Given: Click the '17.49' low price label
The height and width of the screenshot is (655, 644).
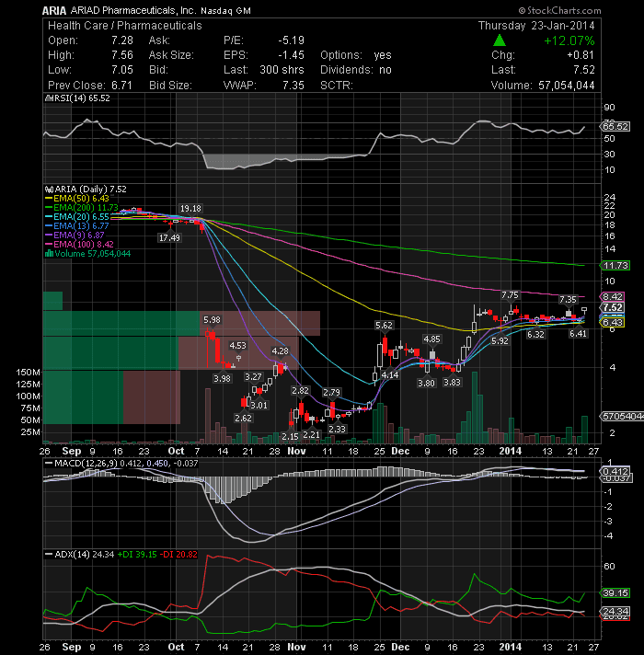Looking at the screenshot, I should 169,237.
